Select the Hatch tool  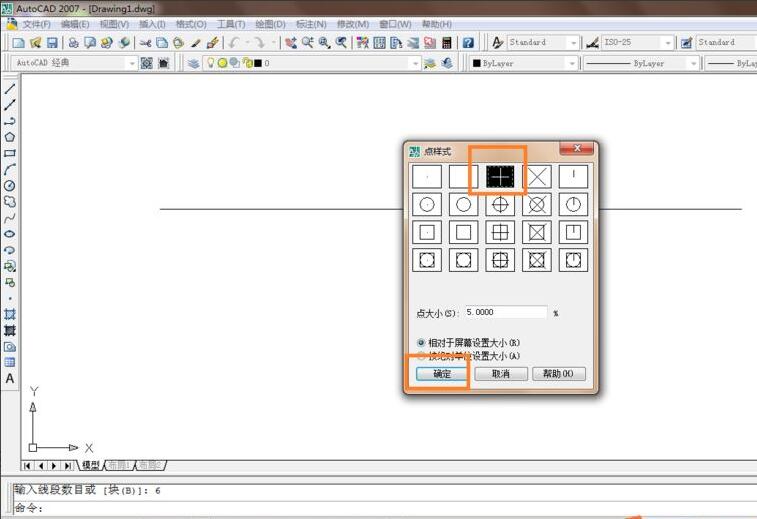click(x=10, y=314)
